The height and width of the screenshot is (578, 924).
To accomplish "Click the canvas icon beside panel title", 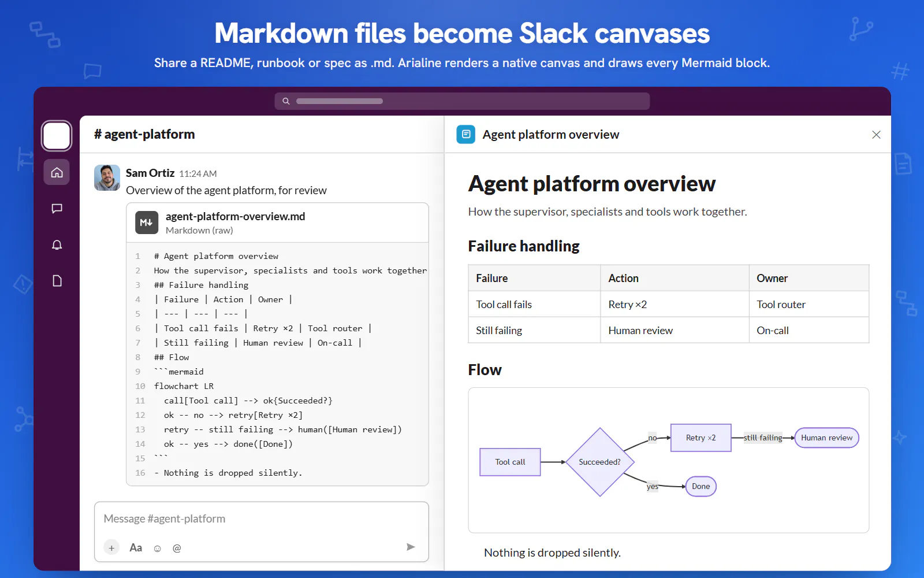I will click(x=466, y=134).
